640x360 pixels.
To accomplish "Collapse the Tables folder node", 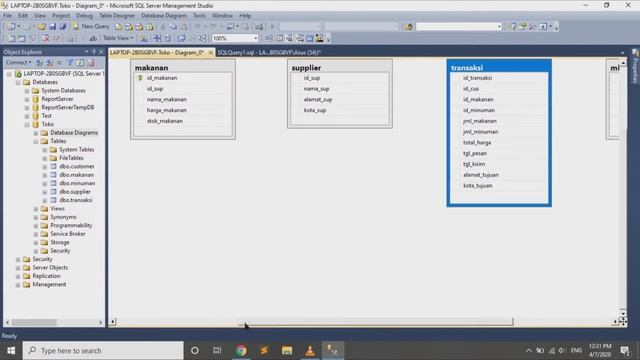I will 36,141.
